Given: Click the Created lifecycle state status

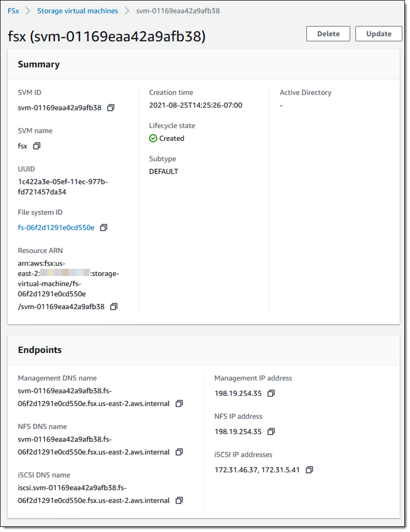Looking at the screenshot, I should [167, 138].
